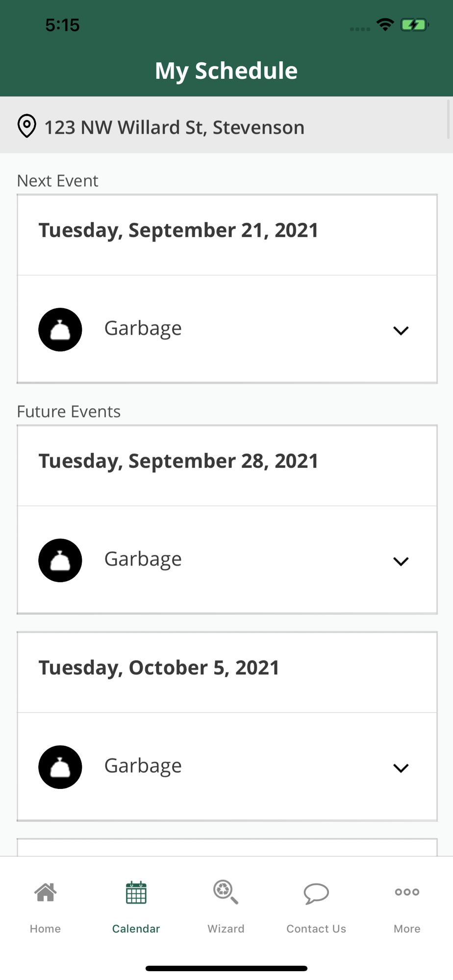Tap the Garbage icon for September 21

(60, 329)
